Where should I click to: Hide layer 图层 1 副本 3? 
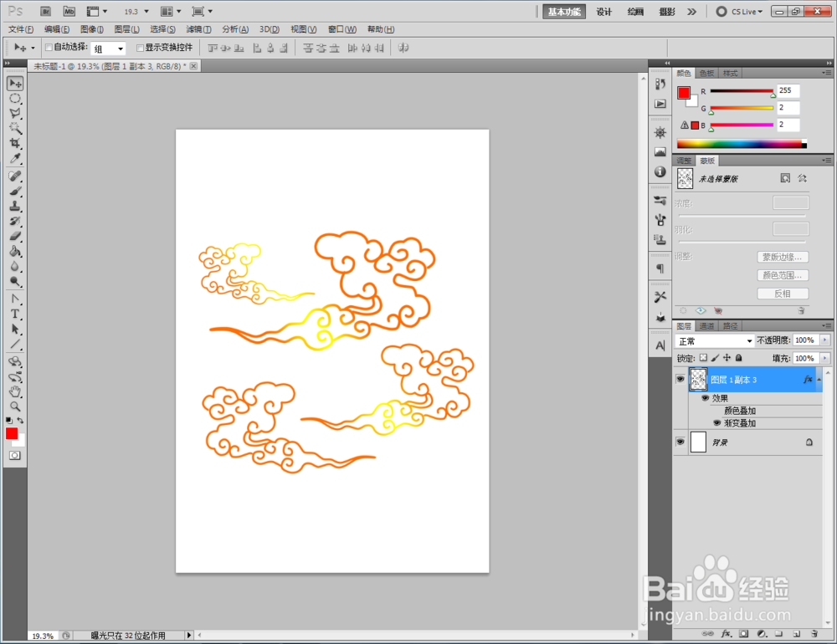680,380
